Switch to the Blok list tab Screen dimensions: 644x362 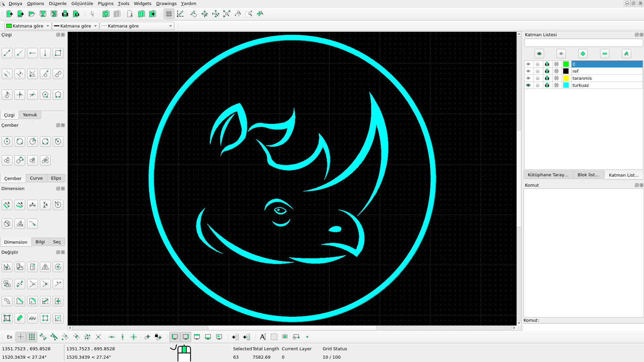point(588,175)
